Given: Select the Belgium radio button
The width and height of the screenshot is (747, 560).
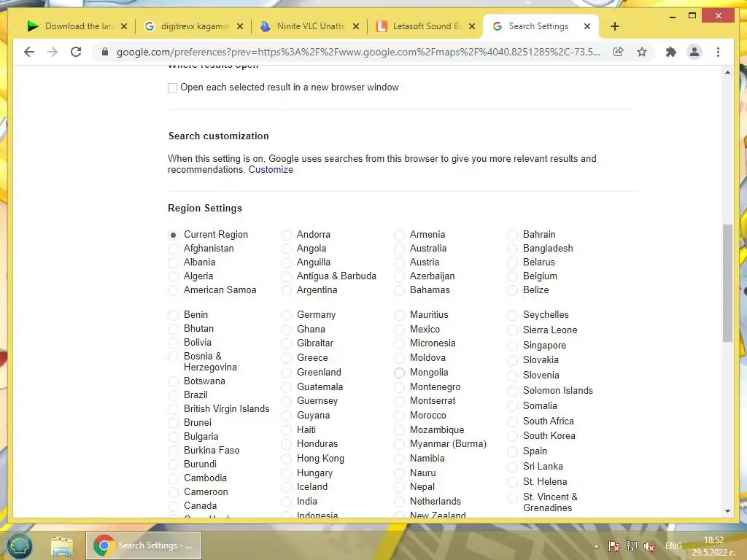Looking at the screenshot, I should click(x=513, y=276).
